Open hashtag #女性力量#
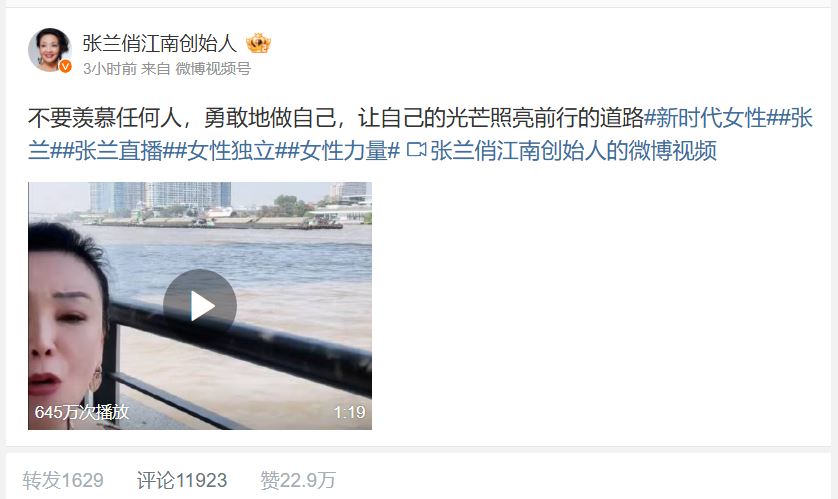 pyautogui.click(x=344, y=151)
